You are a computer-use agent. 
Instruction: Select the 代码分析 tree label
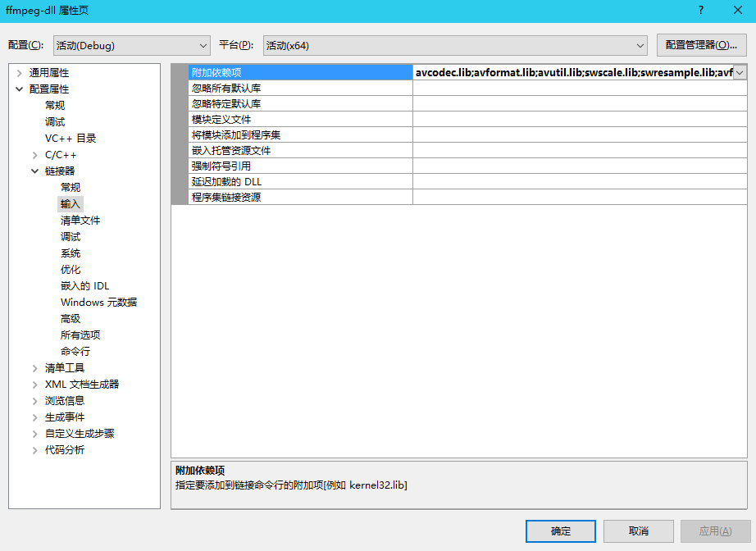pos(65,450)
